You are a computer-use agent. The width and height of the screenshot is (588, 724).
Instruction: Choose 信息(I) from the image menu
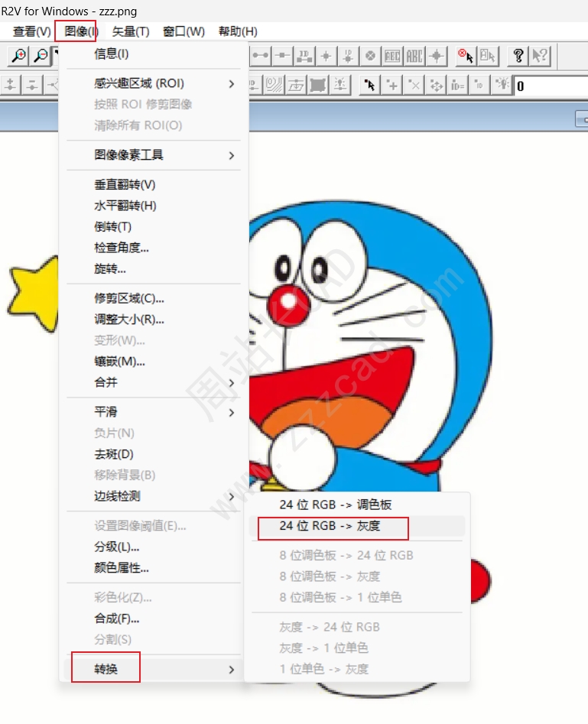[154, 54]
